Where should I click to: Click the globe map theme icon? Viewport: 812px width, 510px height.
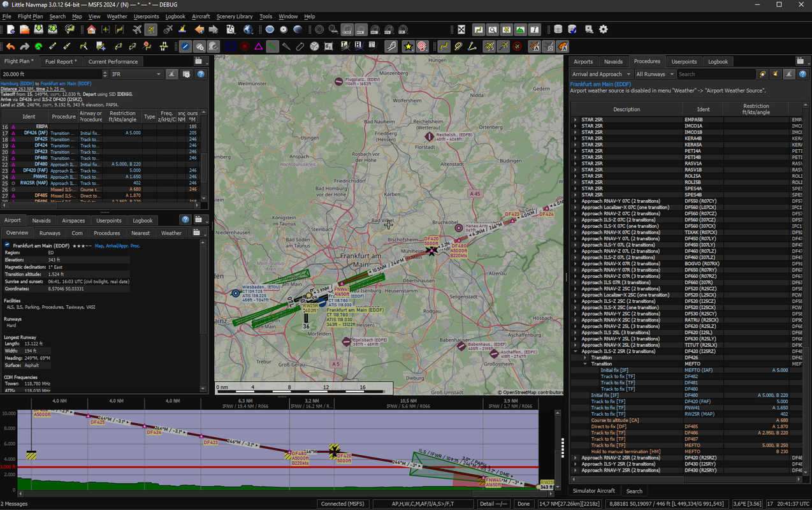249,29
